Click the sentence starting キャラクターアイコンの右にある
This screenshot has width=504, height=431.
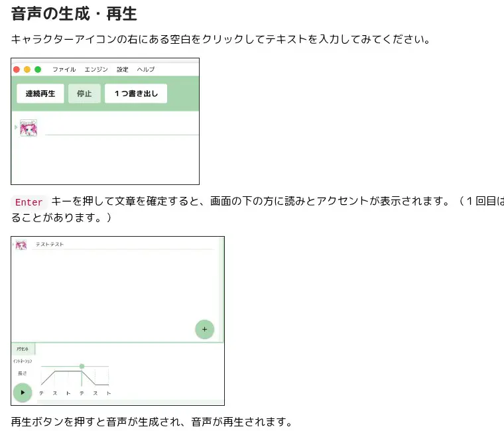point(221,40)
